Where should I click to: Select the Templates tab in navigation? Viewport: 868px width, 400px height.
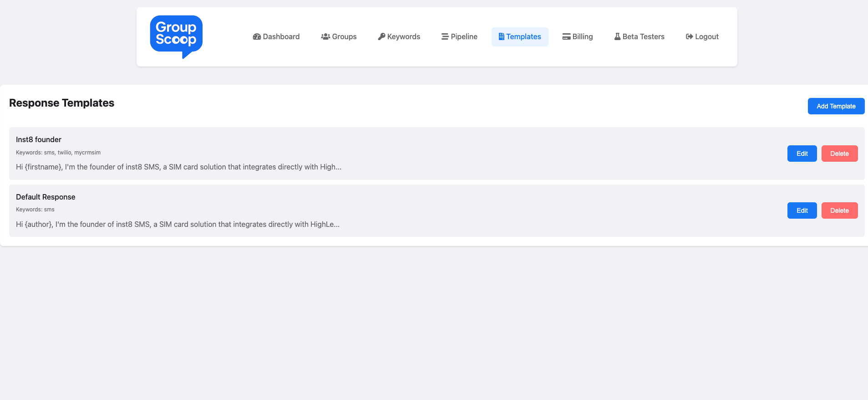(x=520, y=37)
